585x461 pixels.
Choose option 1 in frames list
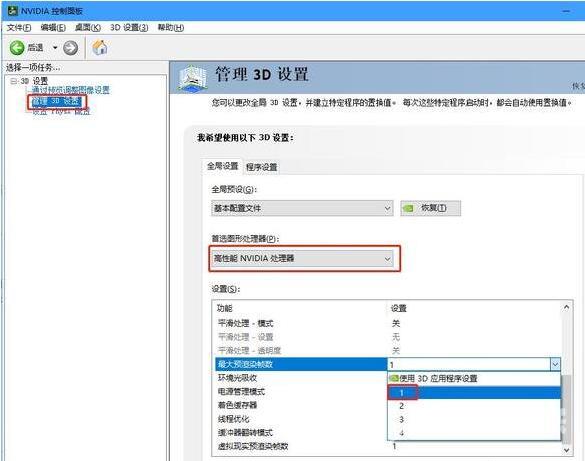click(x=474, y=393)
